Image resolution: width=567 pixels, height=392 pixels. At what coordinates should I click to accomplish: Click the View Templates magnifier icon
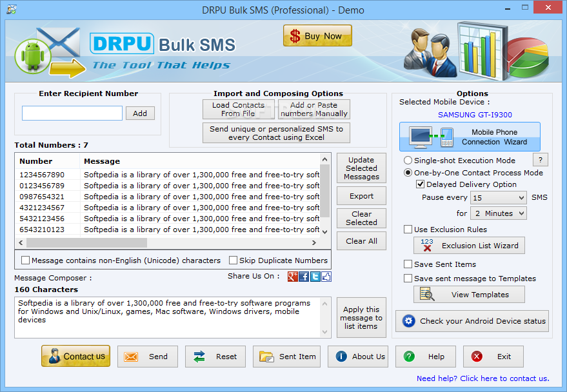tap(426, 295)
